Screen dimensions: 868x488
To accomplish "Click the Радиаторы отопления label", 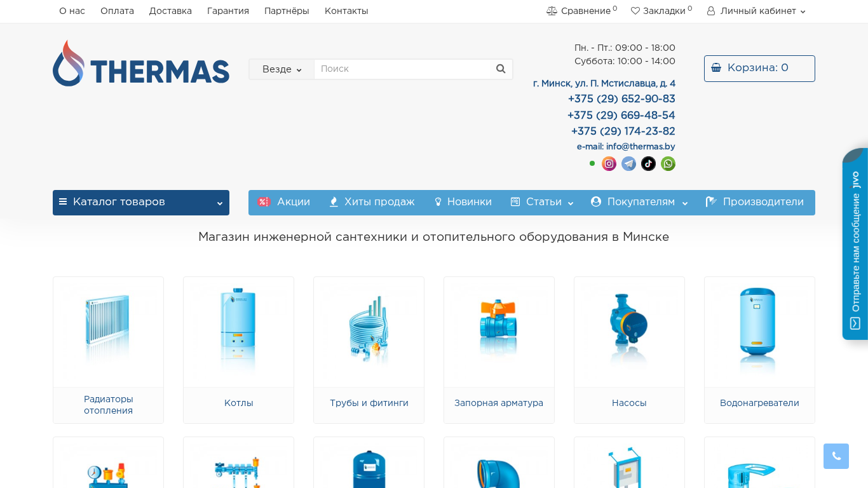I will [109, 405].
